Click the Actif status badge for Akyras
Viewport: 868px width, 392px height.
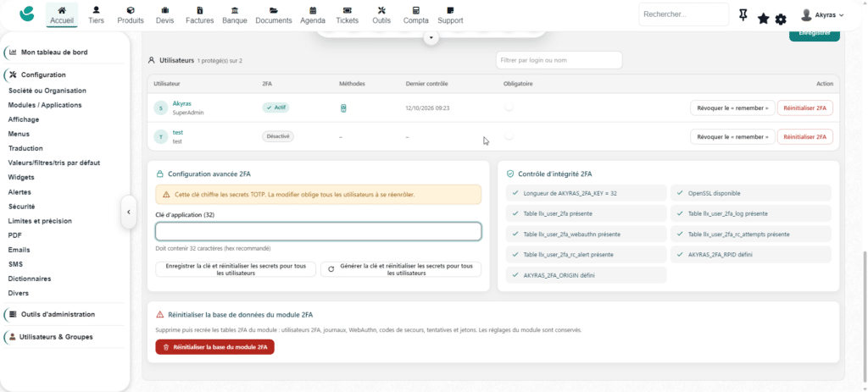pyautogui.click(x=275, y=108)
